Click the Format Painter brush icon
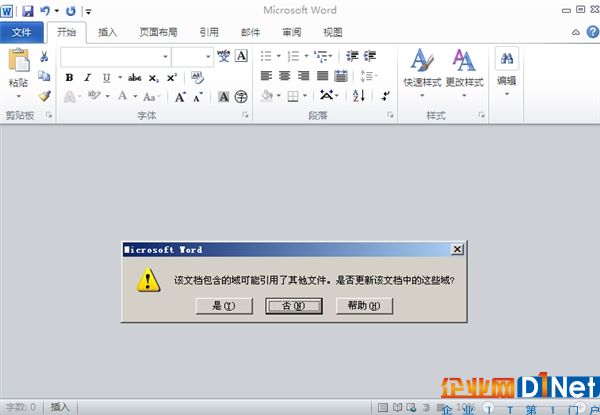 [44, 96]
